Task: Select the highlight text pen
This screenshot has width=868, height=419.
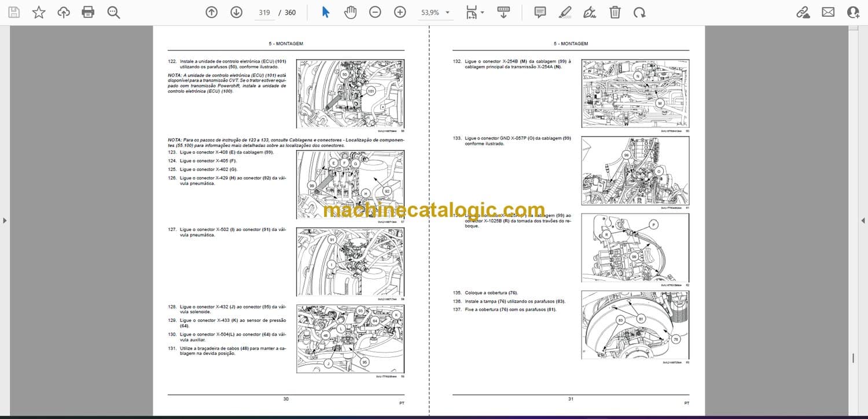Action: click(565, 12)
